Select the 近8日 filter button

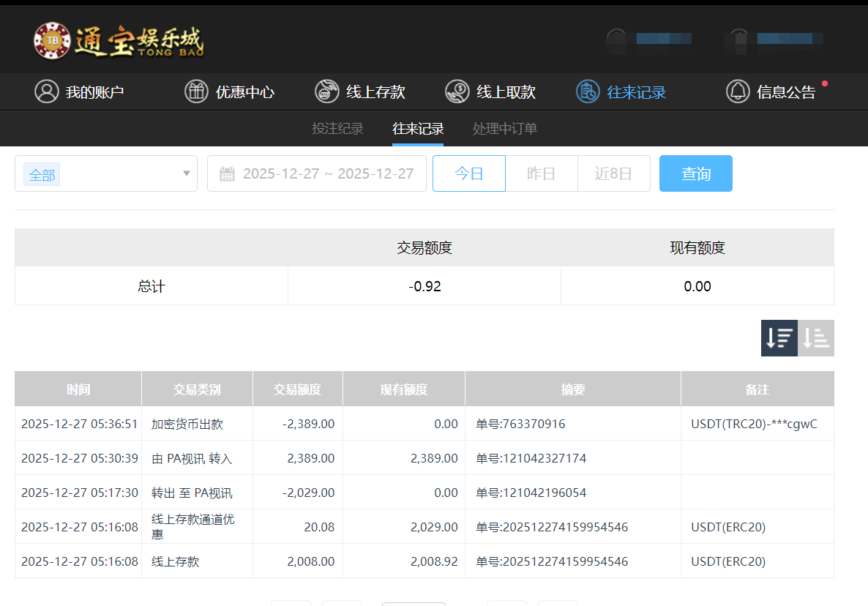[614, 173]
